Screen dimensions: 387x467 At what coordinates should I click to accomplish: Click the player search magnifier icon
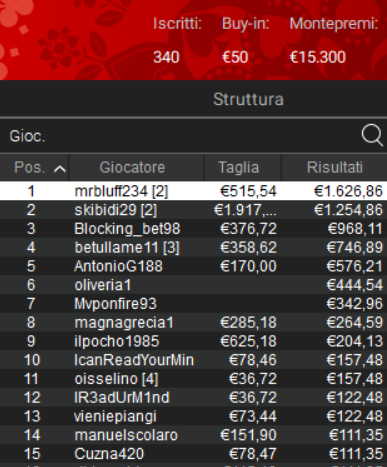coord(372,135)
